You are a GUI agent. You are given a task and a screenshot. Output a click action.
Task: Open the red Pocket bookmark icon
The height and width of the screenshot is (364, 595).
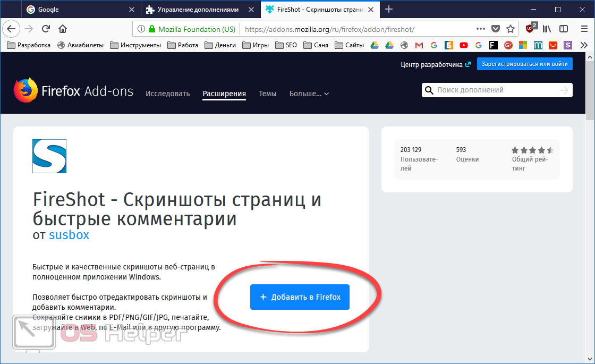553,45
